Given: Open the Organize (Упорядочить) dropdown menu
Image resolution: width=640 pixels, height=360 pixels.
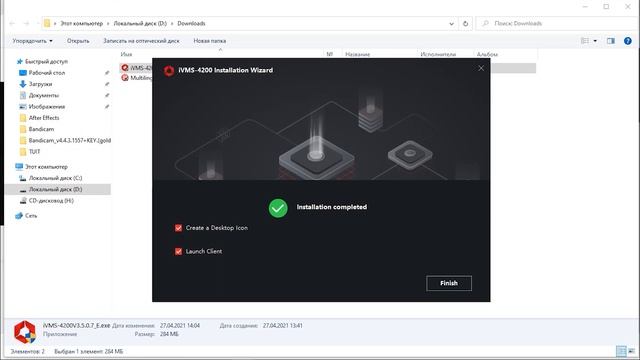Looking at the screenshot, I should tap(32, 41).
